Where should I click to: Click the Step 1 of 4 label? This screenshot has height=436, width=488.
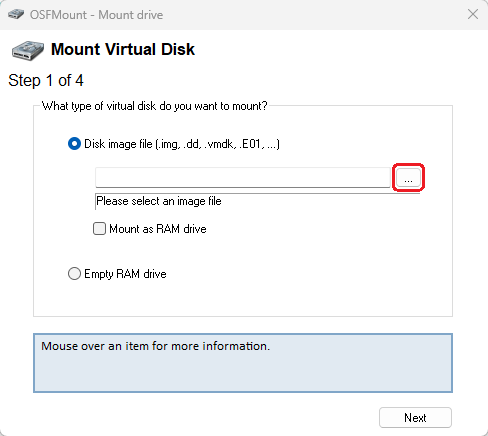pos(46,80)
